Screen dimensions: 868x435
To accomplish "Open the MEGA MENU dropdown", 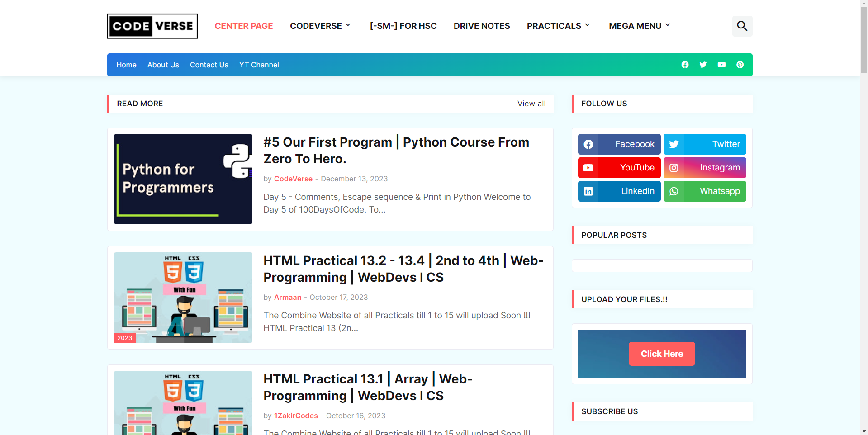I will (x=639, y=26).
